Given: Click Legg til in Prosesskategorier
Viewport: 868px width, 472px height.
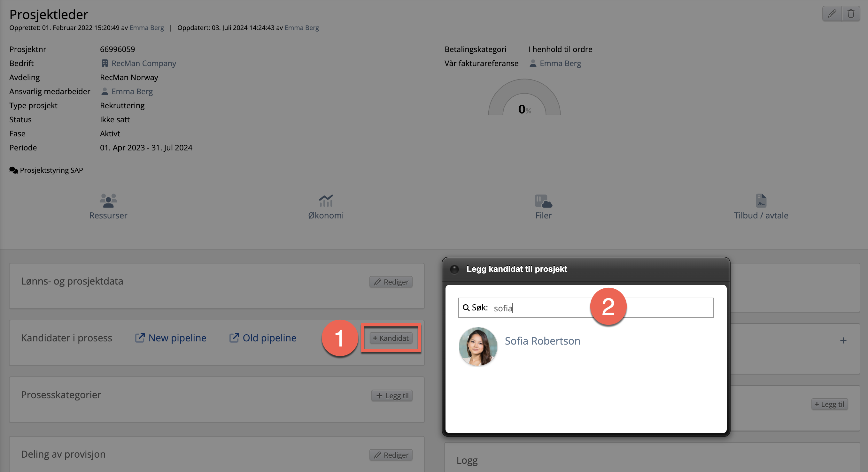Looking at the screenshot, I should point(392,396).
